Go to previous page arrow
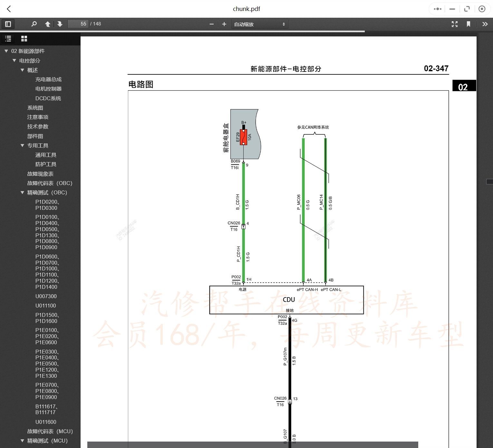The height and width of the screenshot is (448, 493). [48, 24]
